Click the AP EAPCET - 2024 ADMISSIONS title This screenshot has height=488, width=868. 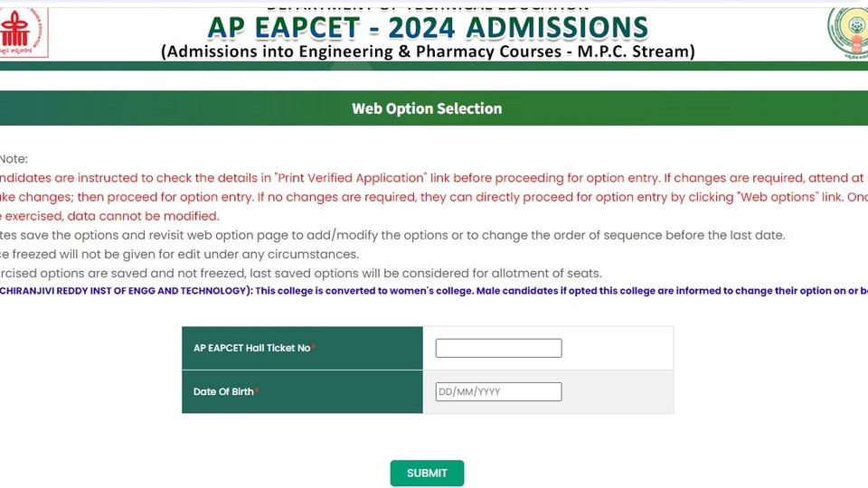[428, 28]
